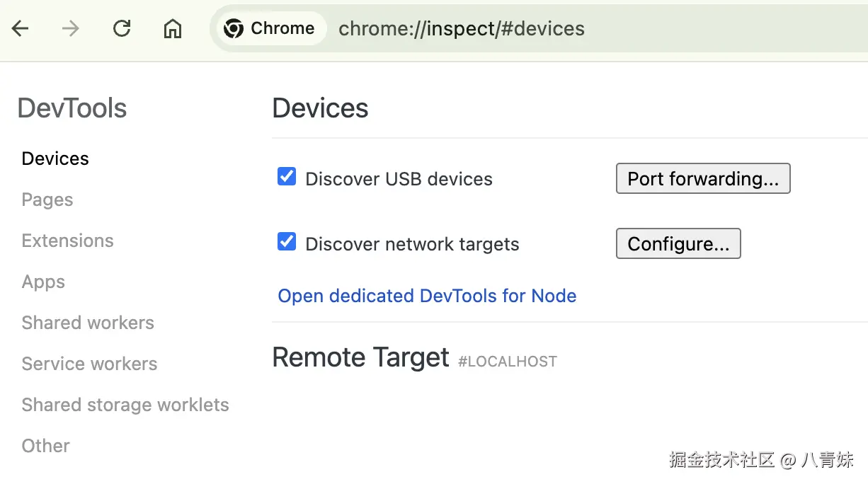Click the browser back arrow
The width and height of the screenshot is (868, 484).
21,28
